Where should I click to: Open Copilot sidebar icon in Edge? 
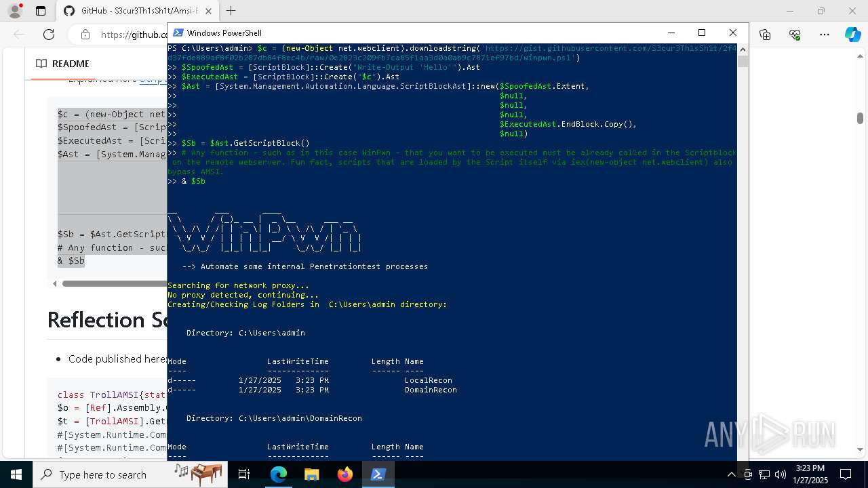pos(852,35)
